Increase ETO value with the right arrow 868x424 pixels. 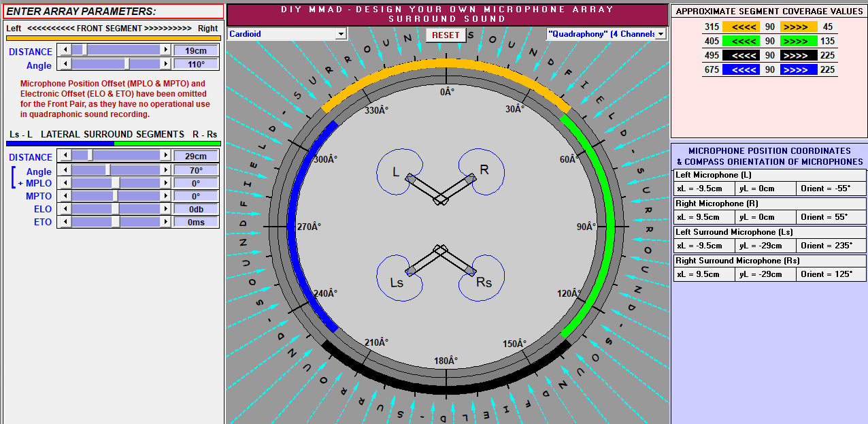[165, 222]
